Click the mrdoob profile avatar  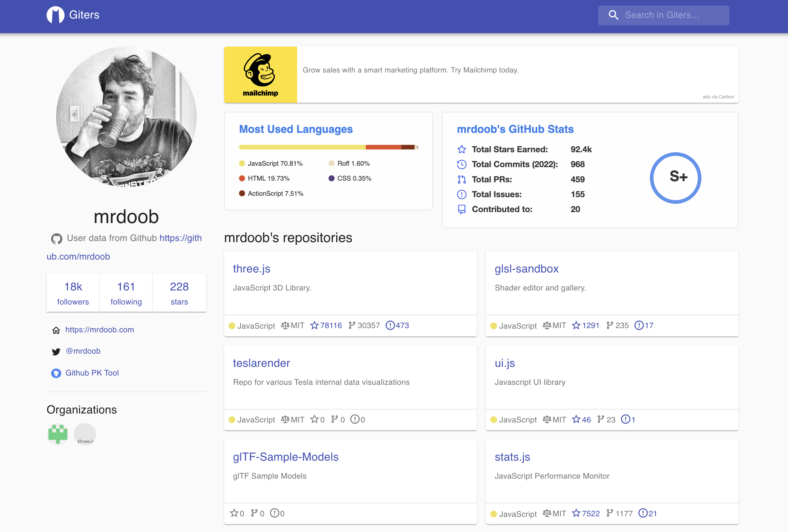126,117
